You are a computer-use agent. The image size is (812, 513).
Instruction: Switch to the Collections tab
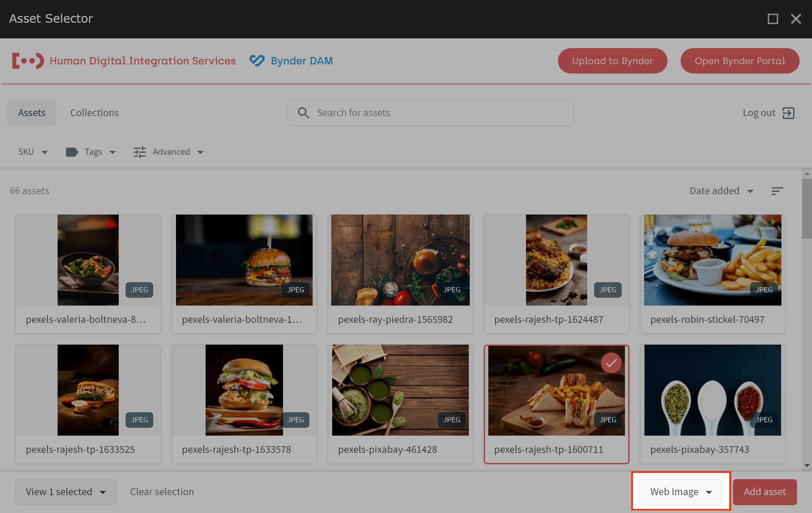pos(94,113)
